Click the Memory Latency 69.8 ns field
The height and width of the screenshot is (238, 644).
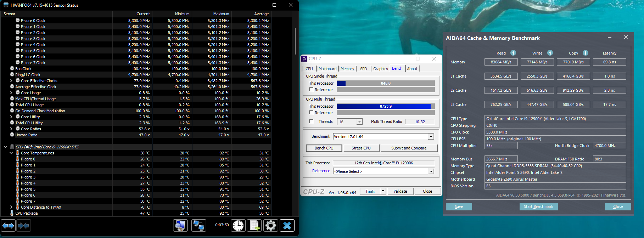pyautogui.click(x=609, y=62)
